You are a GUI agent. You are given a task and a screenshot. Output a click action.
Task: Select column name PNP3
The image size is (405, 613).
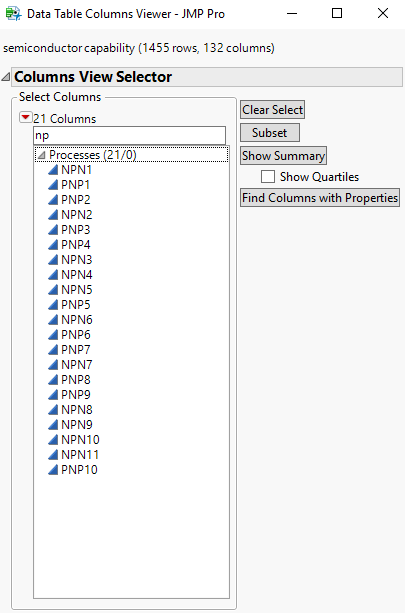[x=75, y=229]
